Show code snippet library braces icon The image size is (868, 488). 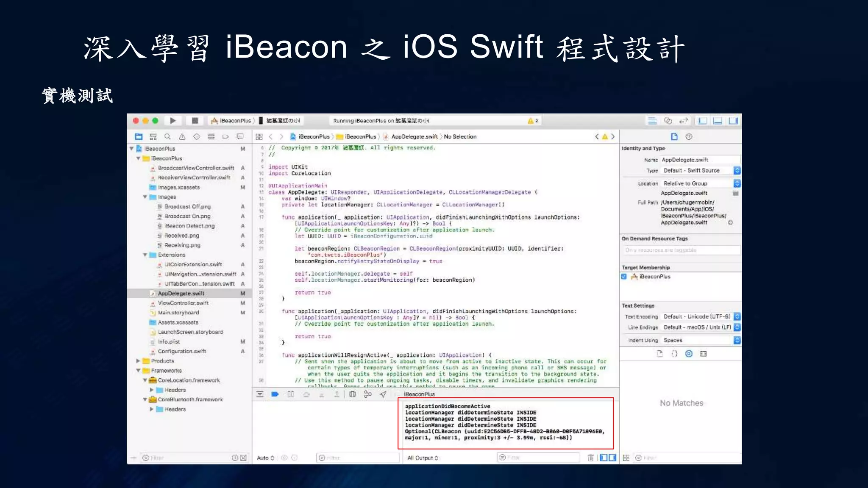[674, 354]
